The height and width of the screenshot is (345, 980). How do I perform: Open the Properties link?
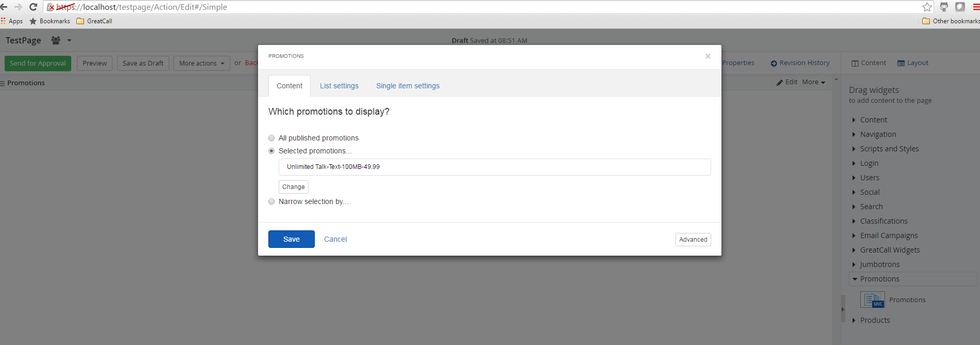(x=738, y=63)
